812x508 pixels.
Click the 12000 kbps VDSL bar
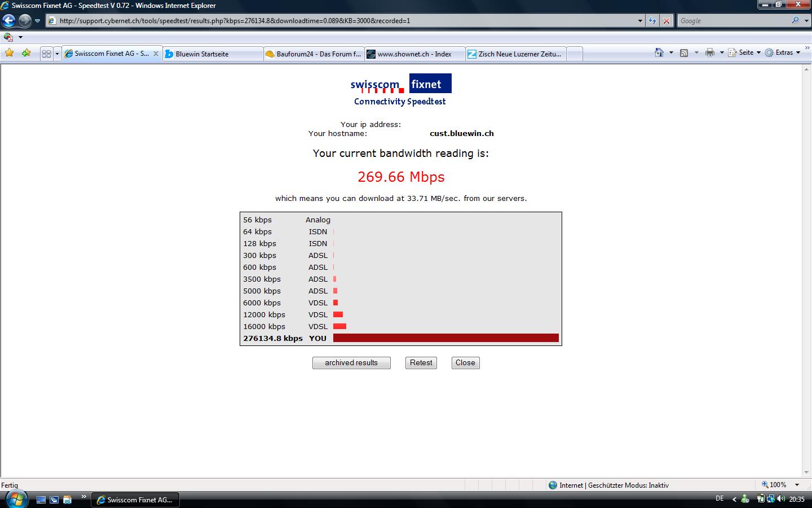(x=338, y=314)
